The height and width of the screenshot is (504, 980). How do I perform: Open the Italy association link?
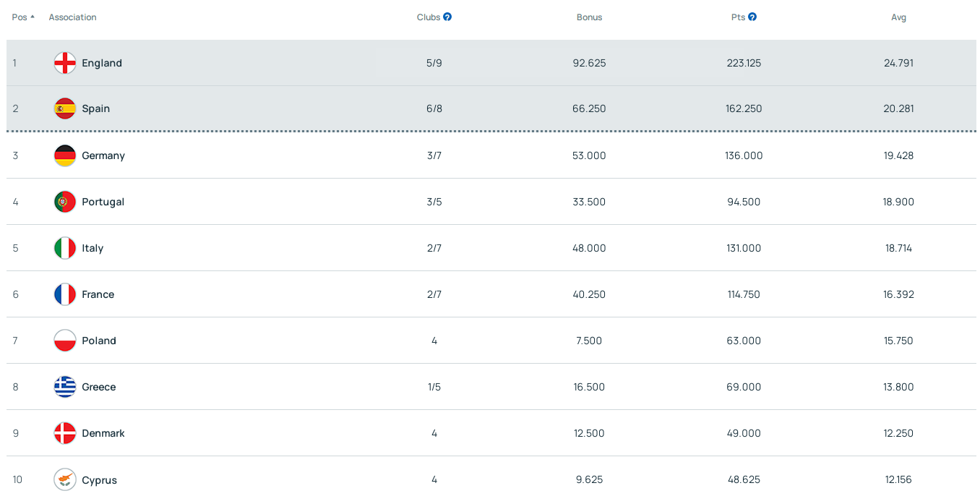tap(93, 248)
